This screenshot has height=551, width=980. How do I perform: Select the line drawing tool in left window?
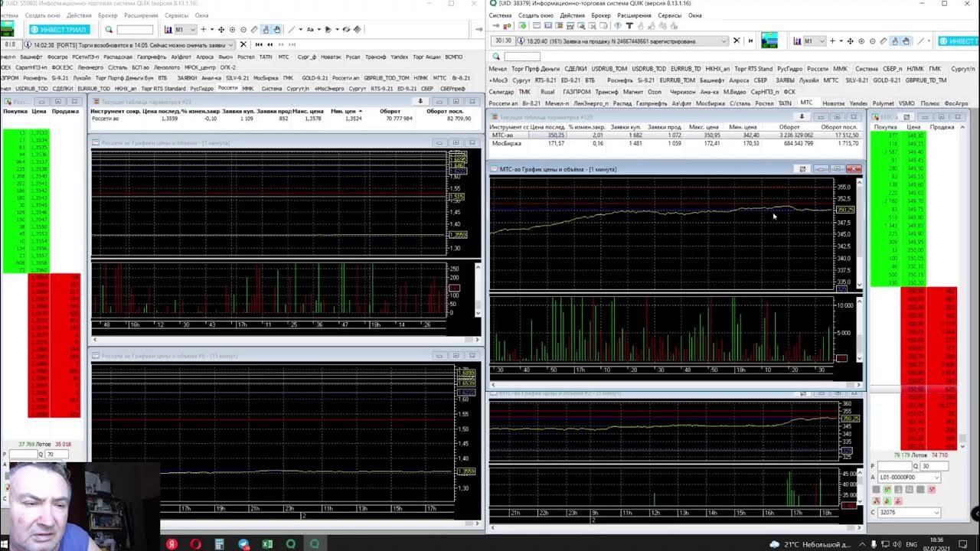(x=291, y=30)
